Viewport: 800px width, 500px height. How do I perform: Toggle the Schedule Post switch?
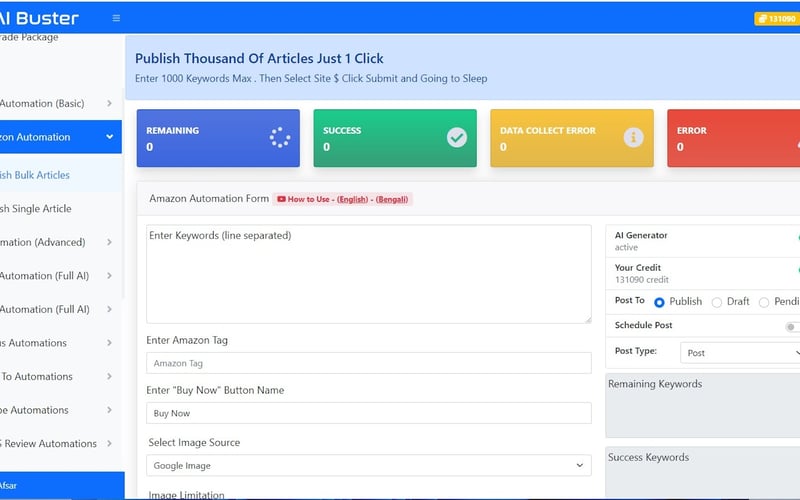(792, 327)
